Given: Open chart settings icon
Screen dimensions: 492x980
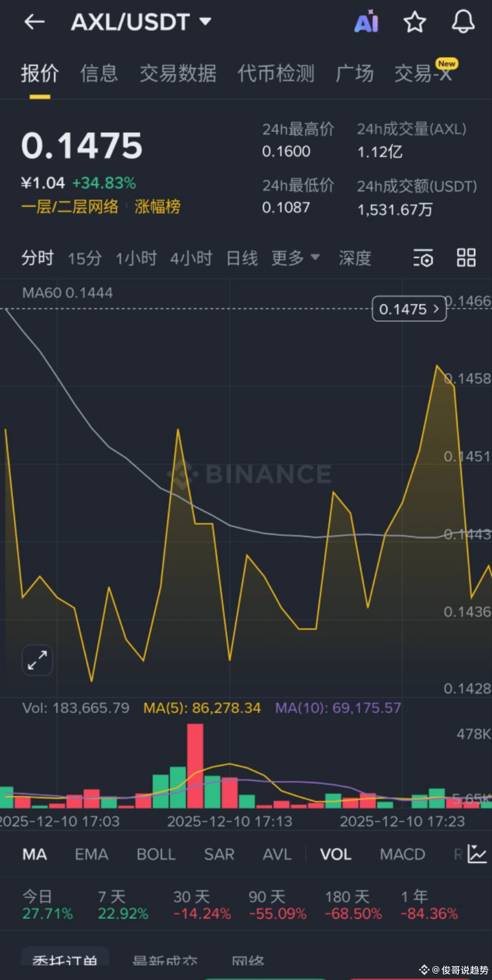Looking at the screenshot, I should 423,258.
